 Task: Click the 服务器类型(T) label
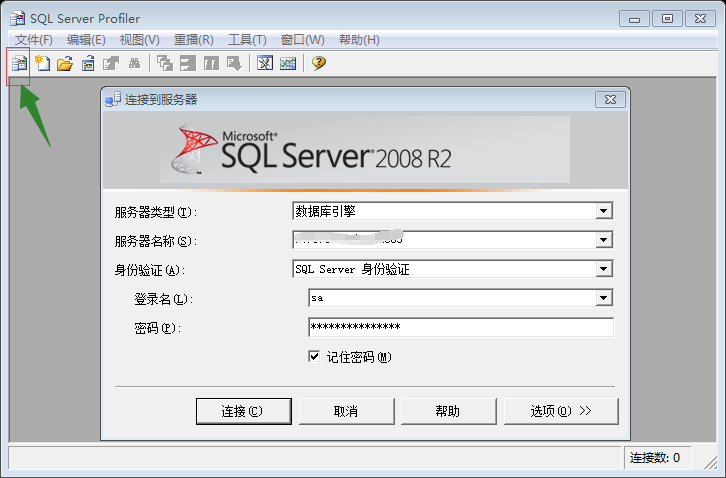(156, 212)
